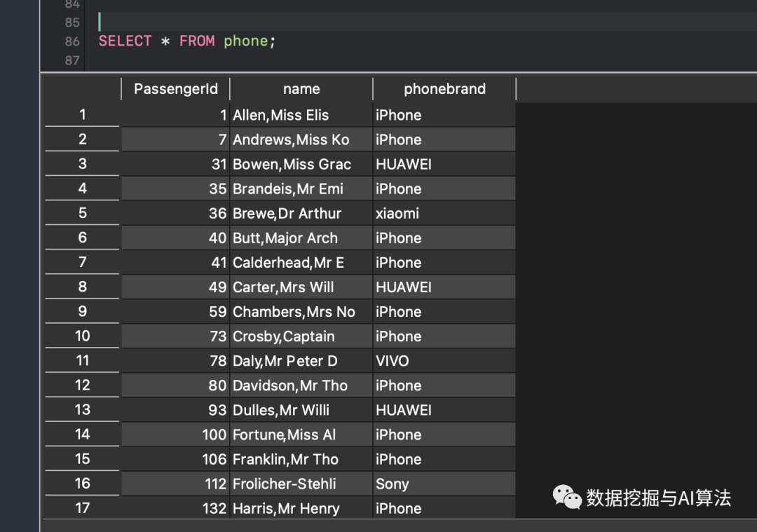
Task: Select the cell Harris,Mr Henry
Action: point(301,508)
